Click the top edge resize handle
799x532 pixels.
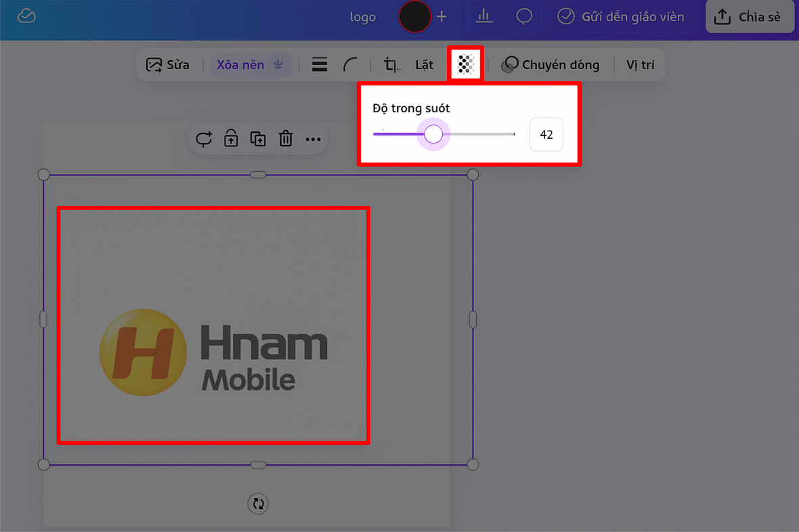tap(259, 175)
